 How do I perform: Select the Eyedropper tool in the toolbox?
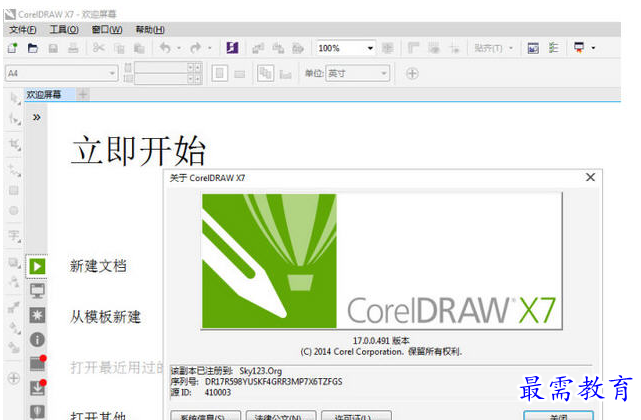(14, 307)
